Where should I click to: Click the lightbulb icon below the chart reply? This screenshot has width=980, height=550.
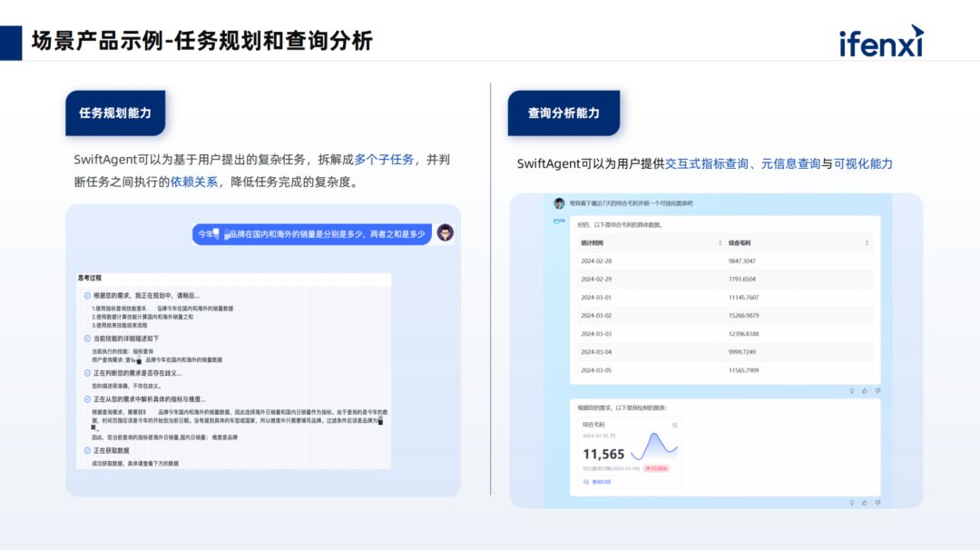point(852,503)
